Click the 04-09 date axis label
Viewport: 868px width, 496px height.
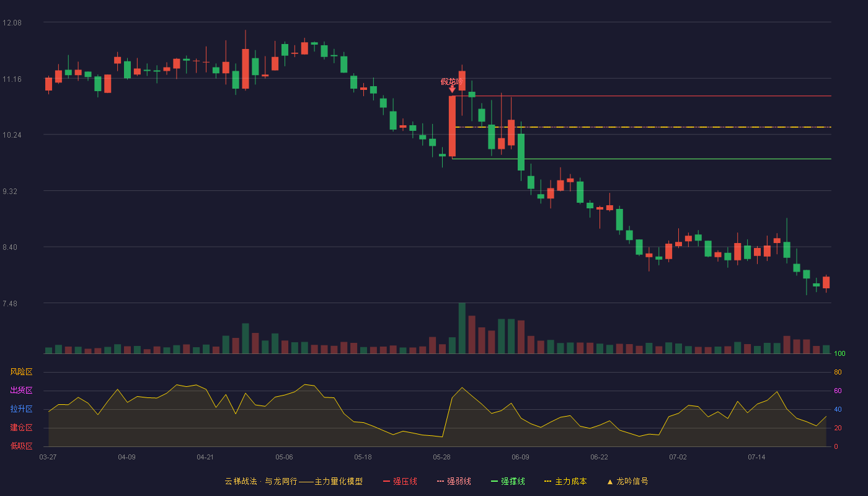(x=126, y=457)
